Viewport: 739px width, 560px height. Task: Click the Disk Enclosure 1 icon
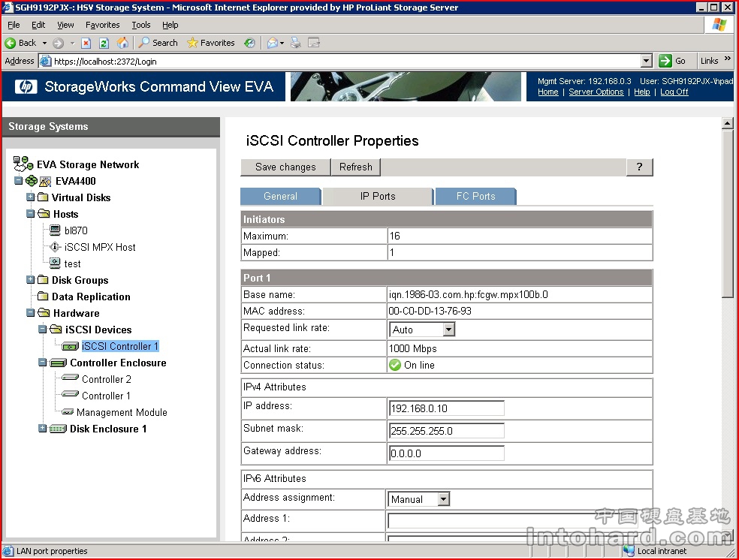coord(58,429)
